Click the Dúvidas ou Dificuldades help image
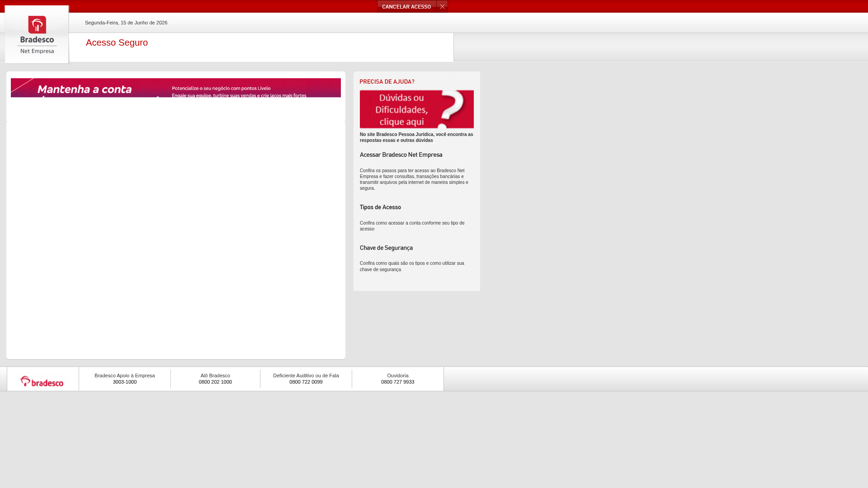The image size is (868, 488). coord(417,109)
